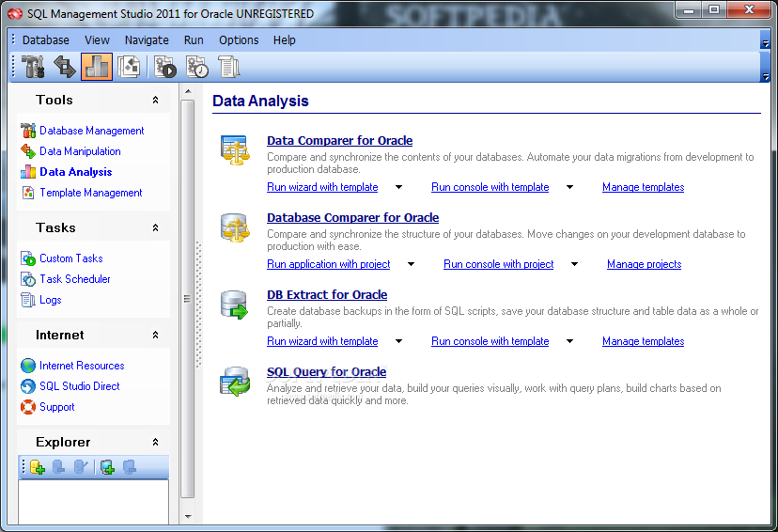Click the Template Management sidebar icon

click(28, 193)
